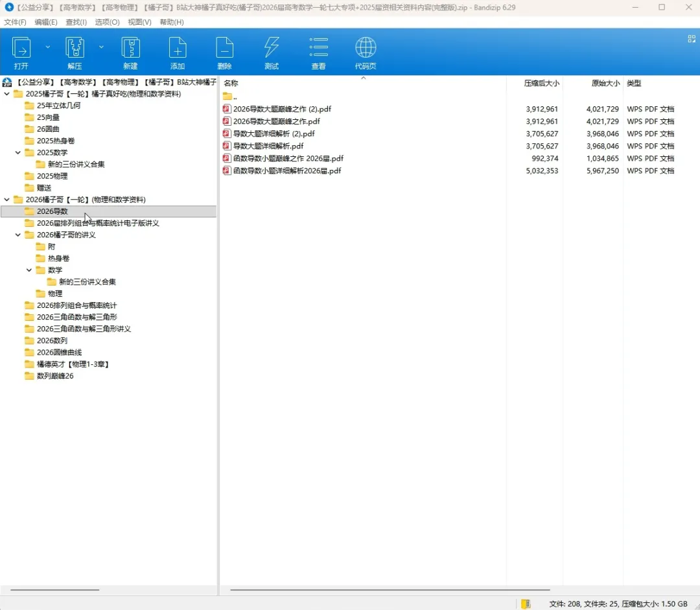Open dropdown arrow next to Open (打开)
This screenshot has width=700, height=610.
[x=48, y=47]
